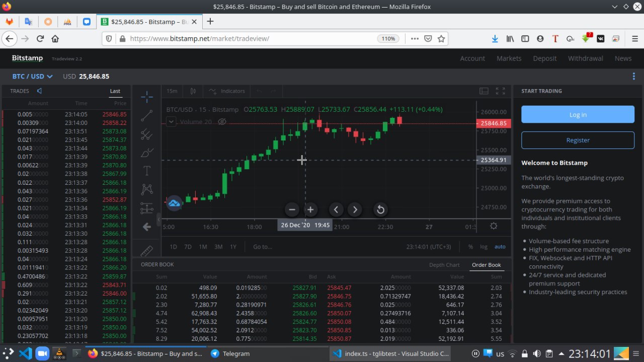Select the crosshair cursor tool

point(147,97)
